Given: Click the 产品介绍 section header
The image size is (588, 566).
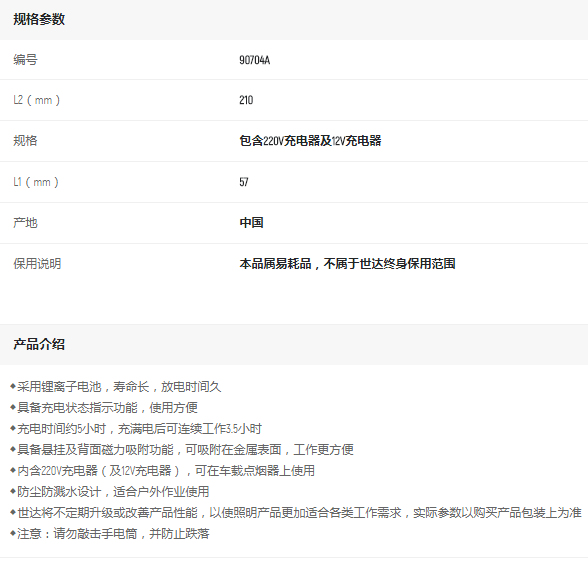Looking at the screenshot, I should (x=39, y=344).
